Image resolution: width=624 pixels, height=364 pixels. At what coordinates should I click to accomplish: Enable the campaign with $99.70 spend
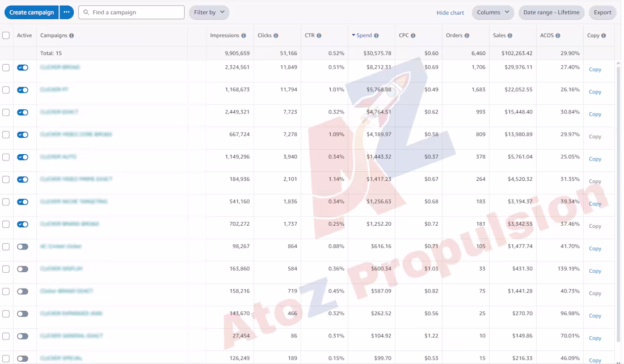coord(23,358)
